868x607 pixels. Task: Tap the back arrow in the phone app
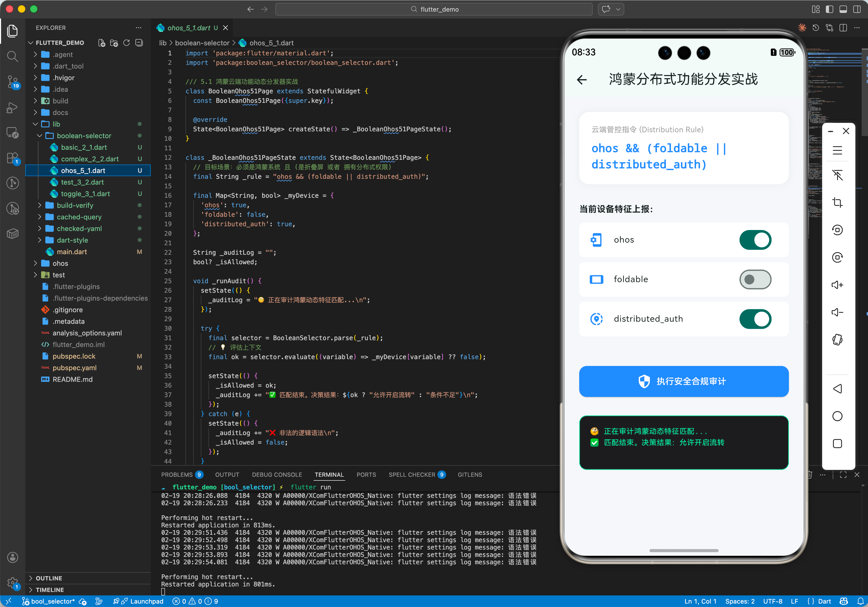click(582, 79)
